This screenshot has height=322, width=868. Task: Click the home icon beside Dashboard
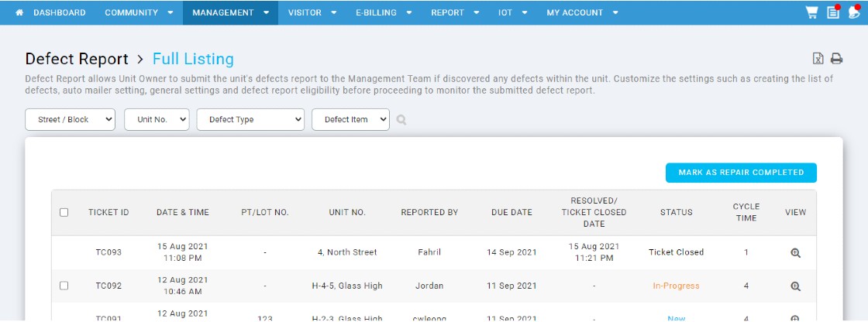click(x=19, y=12)
